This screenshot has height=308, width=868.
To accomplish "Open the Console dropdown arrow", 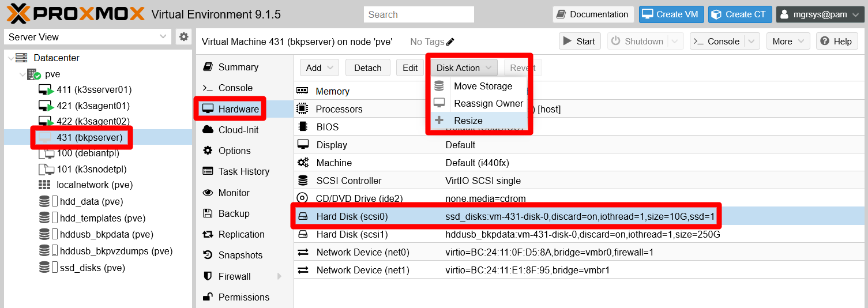I will (751, 42).
